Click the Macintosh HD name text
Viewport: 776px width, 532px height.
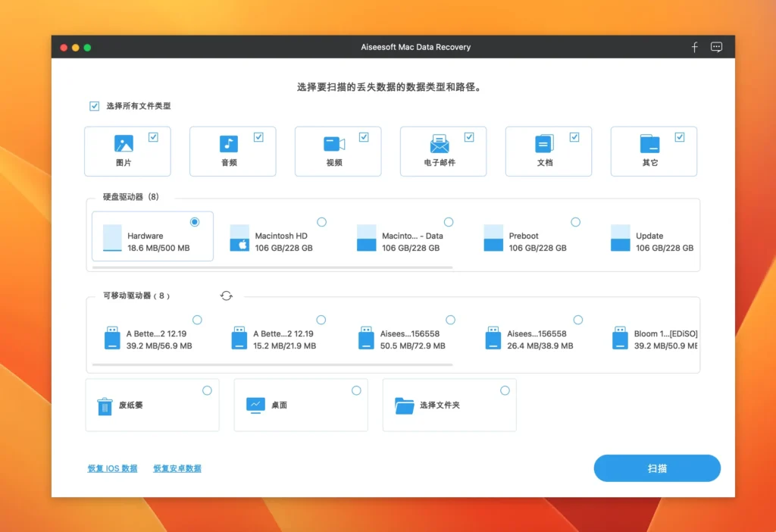[281, 236]
